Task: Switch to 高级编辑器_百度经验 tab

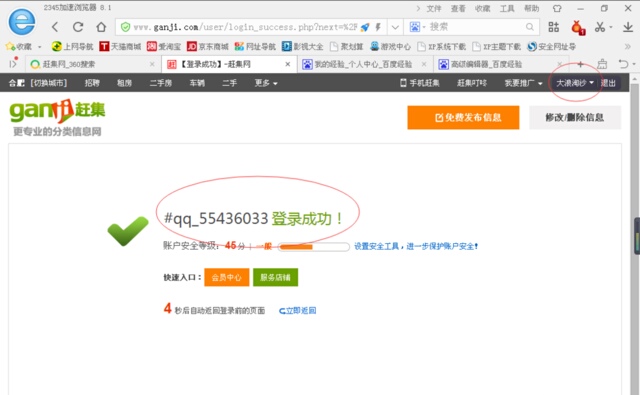Action: click(501, 64)
